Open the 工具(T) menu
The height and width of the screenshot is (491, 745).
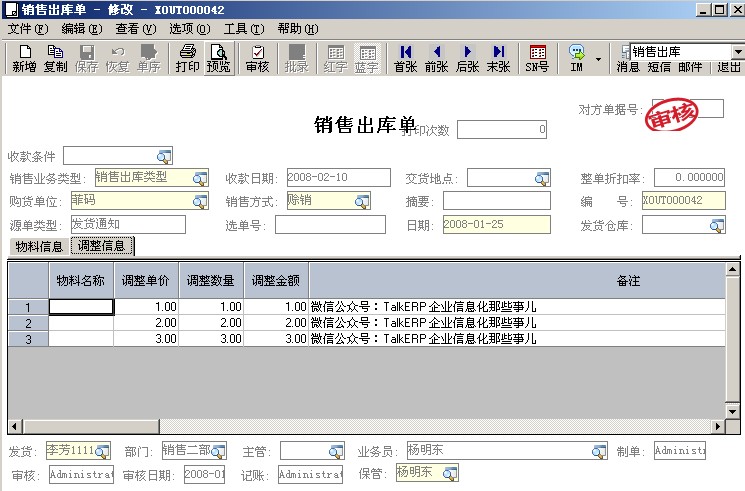coord(244,29)
